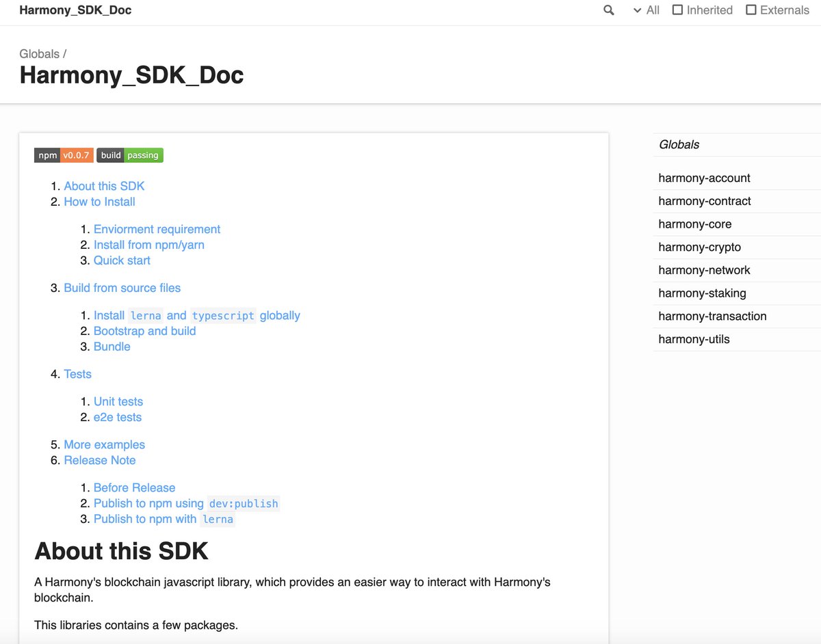
Task: Go to Globals breadcrumb
Action: pyautogui.click(x=40, y=54)
